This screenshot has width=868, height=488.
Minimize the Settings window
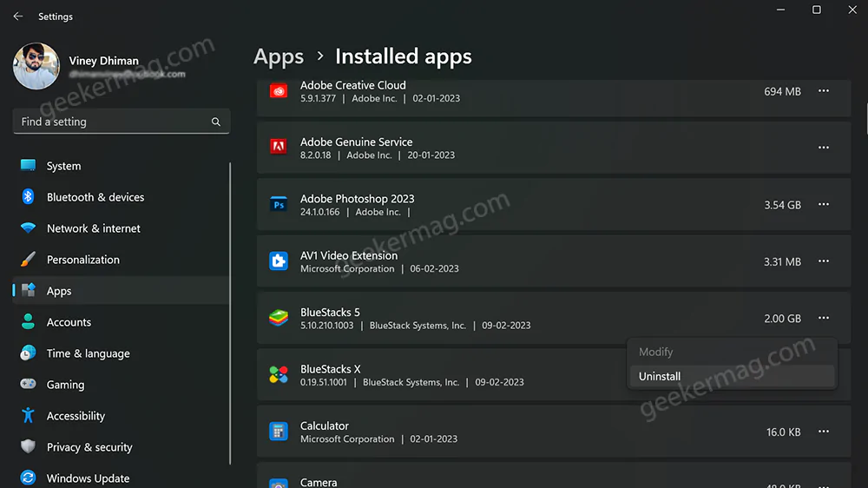780,10
